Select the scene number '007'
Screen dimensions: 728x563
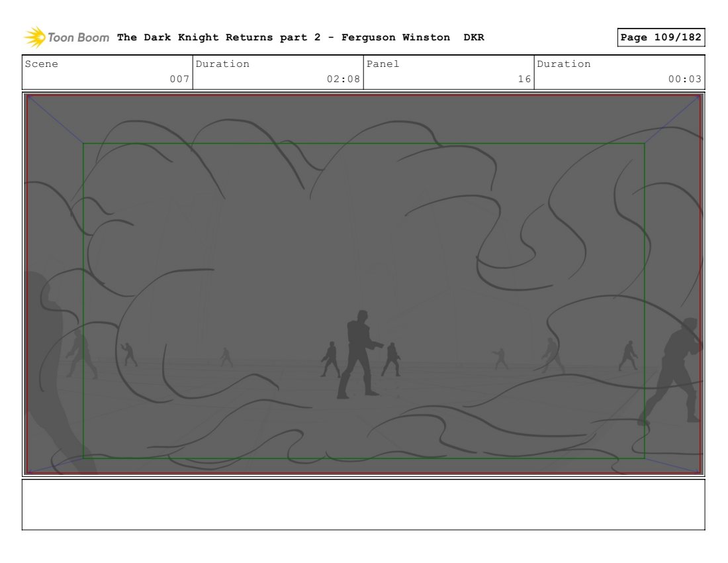179,79
